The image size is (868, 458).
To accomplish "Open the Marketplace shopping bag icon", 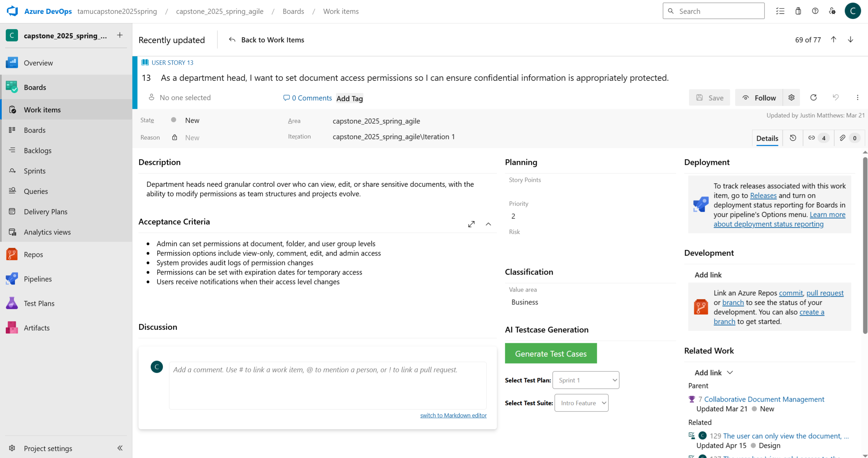I will [x=798, y=11].
